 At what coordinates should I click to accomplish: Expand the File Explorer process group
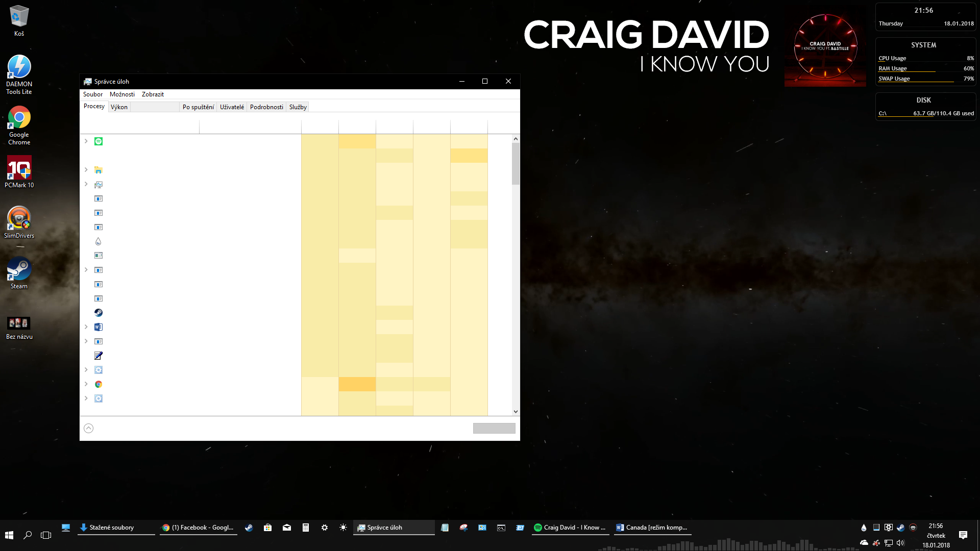86,170
